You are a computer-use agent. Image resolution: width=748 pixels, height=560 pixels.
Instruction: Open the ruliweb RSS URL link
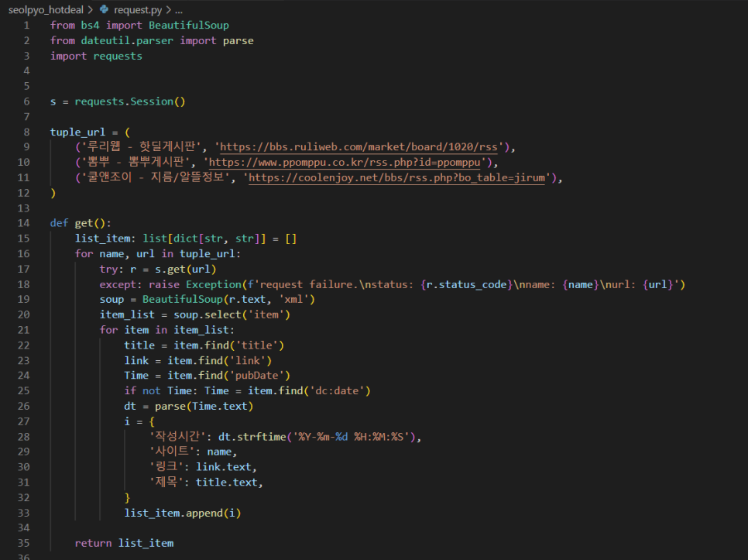[359, 147]
